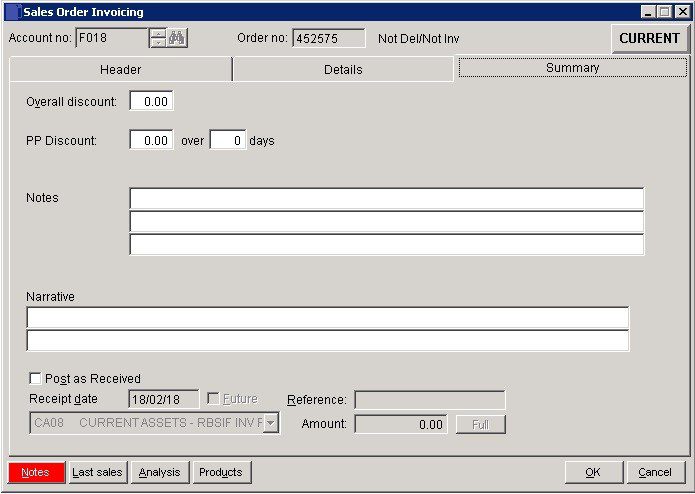Click the third Notes line field
Image resolution: width=695 pixels, height=494 pixels.
click(x=387, y=245)
